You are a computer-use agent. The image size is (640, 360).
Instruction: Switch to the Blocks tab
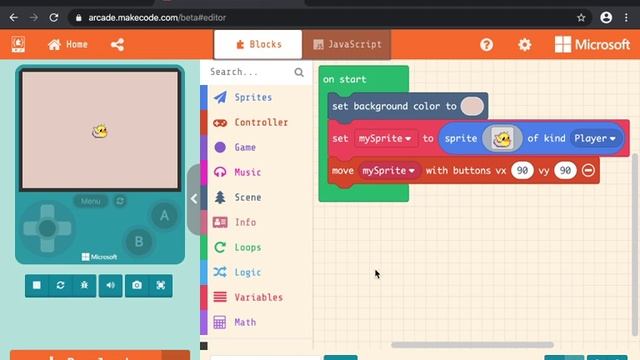point(258,44)
